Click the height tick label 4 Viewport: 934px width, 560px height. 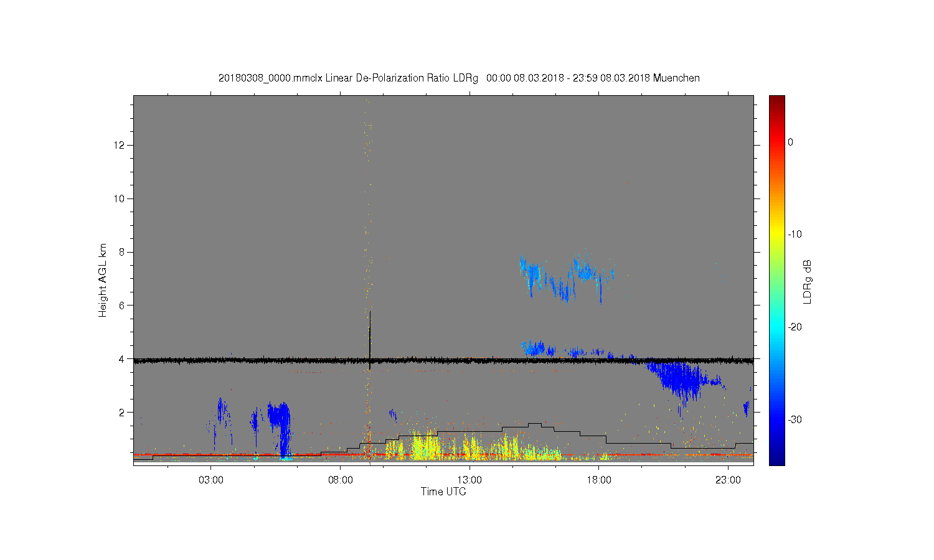coord(123,359)
